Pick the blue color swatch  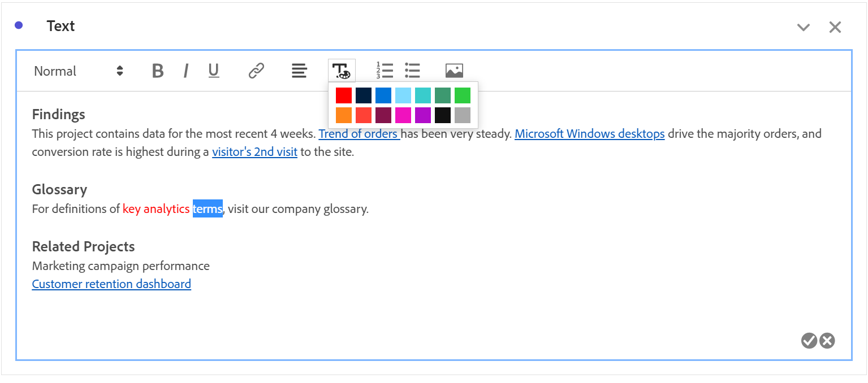(383, 95)
